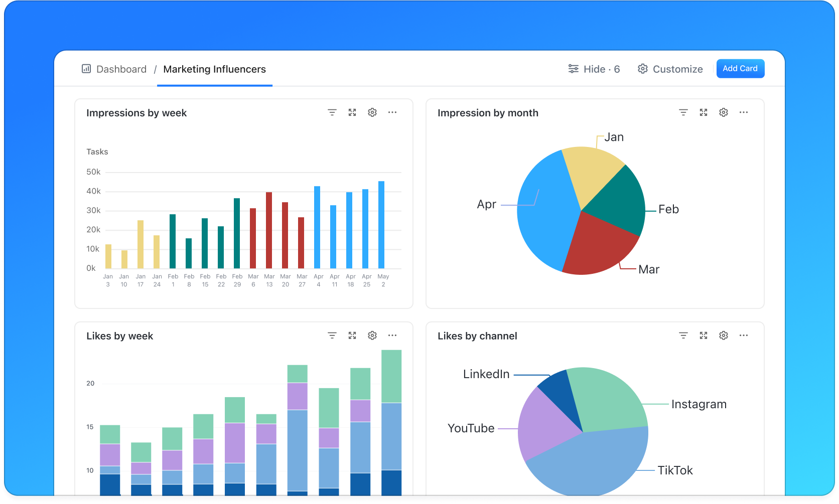Click the Add Card button
The image size is (839, 504).
[740, 68]
